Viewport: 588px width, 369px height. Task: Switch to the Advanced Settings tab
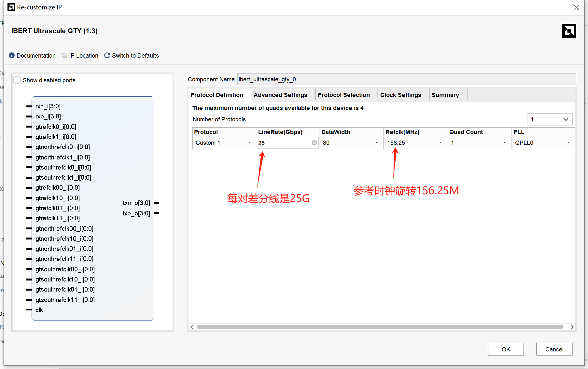pos(280,95)
